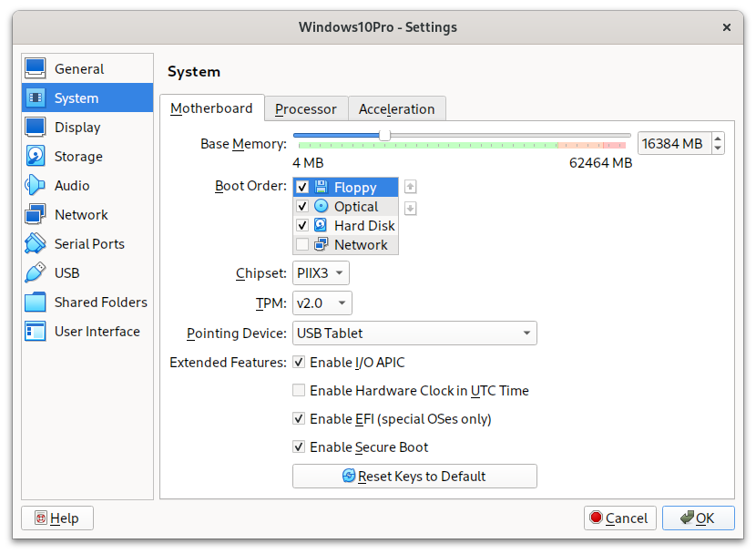Open USB plug icon
The image size is (756, 554).
click(x=36, y=273)
